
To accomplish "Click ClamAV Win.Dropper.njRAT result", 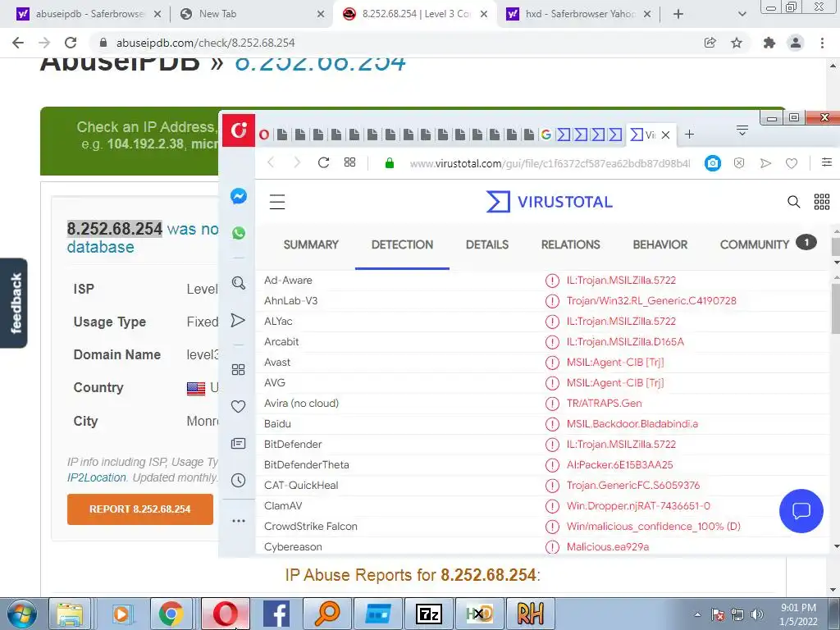I will [638, 505].
